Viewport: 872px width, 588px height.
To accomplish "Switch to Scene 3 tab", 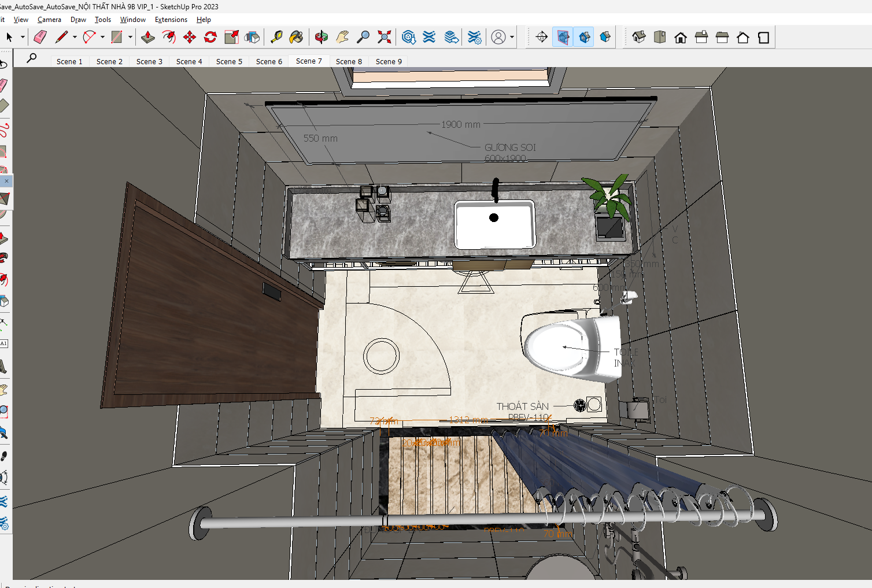I will point(149,61).
